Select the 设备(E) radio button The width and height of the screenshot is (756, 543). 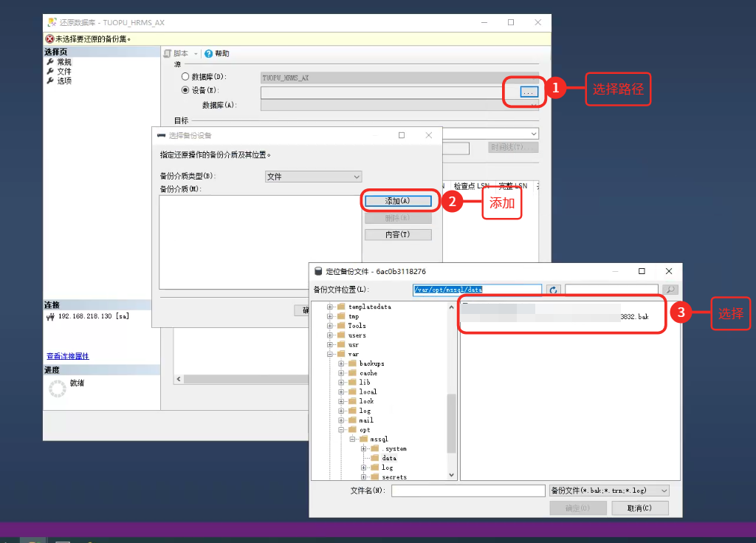(x=185, y=91)
